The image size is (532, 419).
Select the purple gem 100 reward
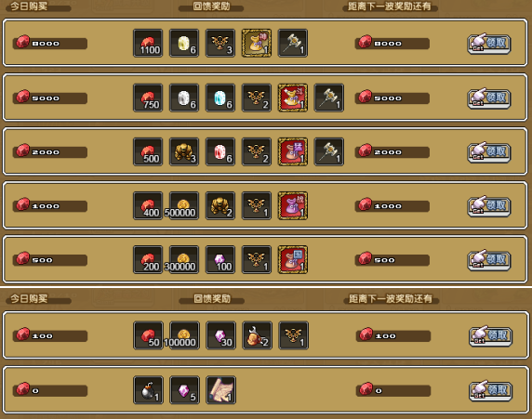(x=220, y=260)
